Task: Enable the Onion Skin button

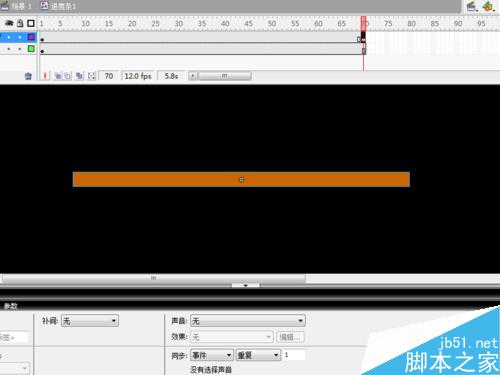Action: 58,76
